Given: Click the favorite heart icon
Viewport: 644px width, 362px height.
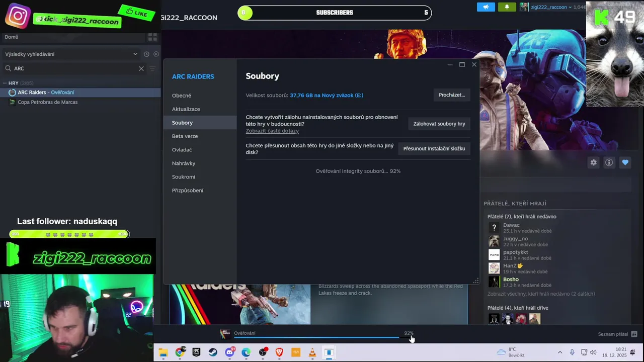Looking at the screenshot, I should point(625,162).
